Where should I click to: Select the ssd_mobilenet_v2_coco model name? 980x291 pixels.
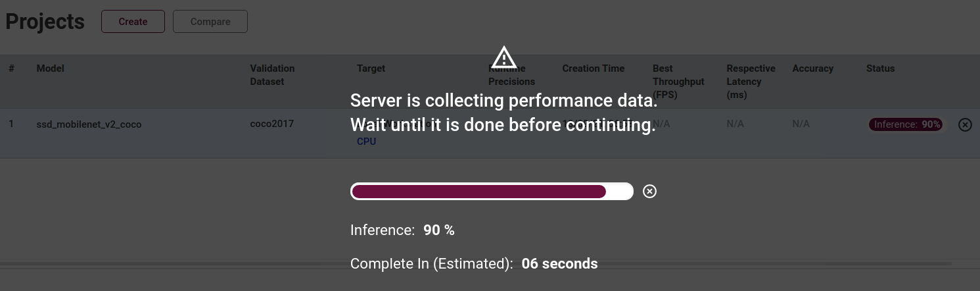(x=89, y=124)
